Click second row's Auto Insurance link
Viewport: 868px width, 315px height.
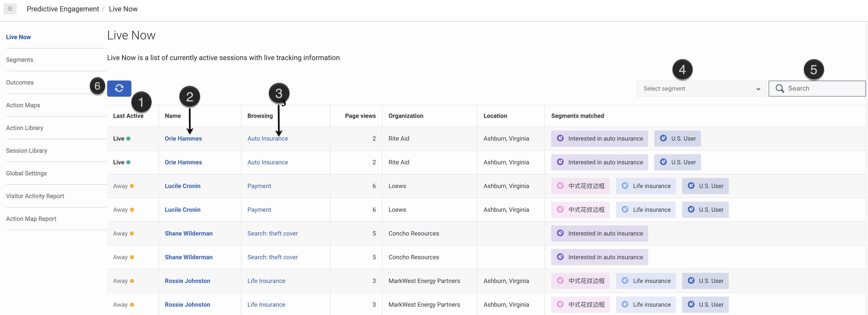[268, 162]
